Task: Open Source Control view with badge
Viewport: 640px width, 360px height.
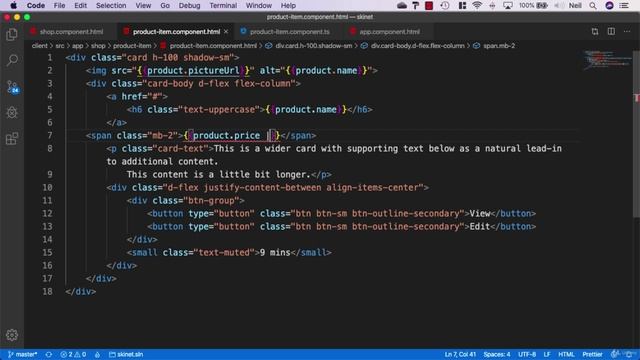Action: [x=12, y=87]
